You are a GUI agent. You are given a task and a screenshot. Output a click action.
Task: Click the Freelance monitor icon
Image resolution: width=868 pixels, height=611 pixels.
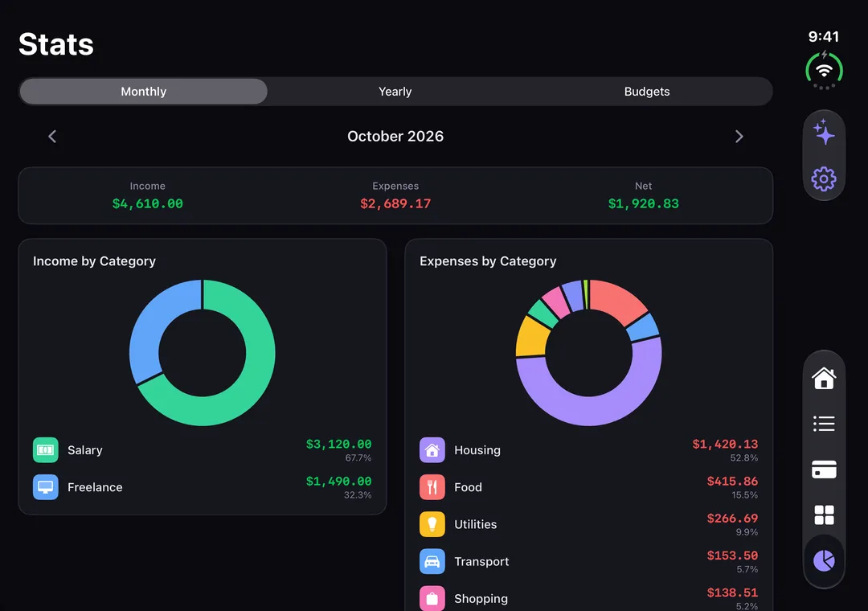[45, 487]
